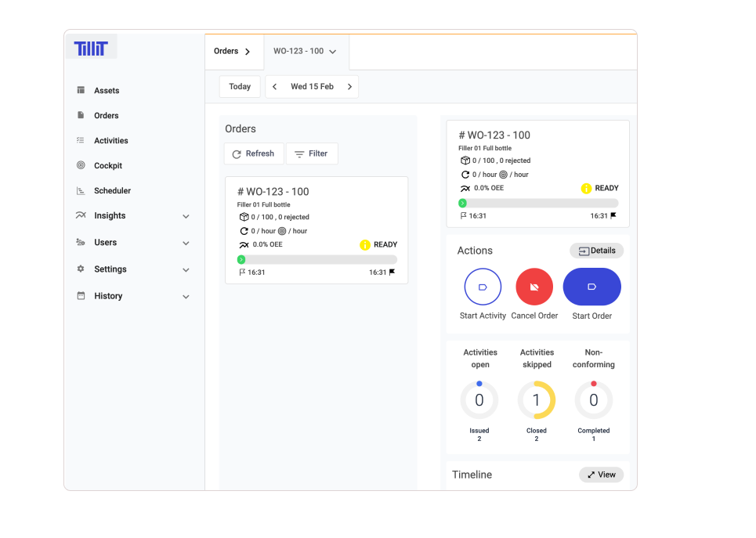Open the Orders breadcrumb tab
The image size is (756, 538).
pyautogui.click(x=233, y=51)
